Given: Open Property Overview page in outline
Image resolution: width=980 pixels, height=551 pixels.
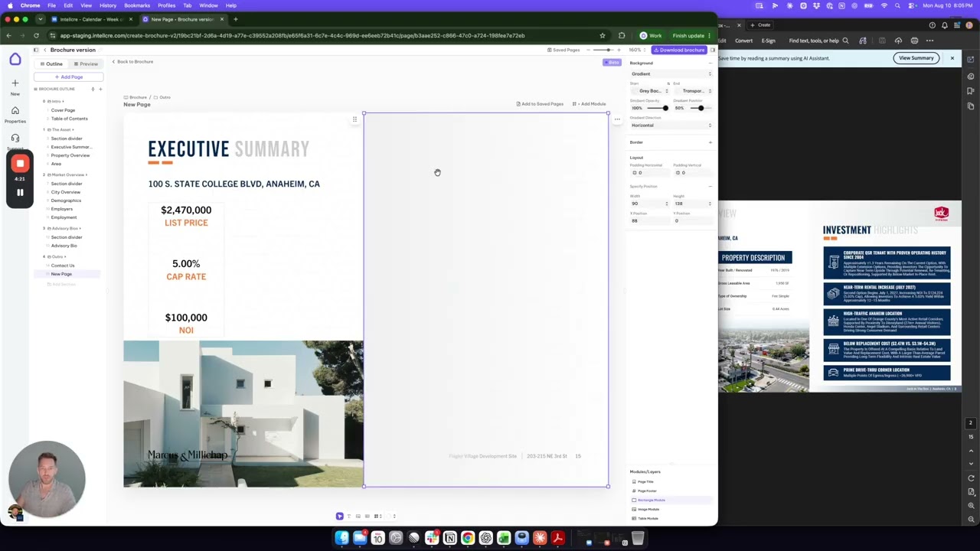Looking at the screenshot, I should (70, 155).
